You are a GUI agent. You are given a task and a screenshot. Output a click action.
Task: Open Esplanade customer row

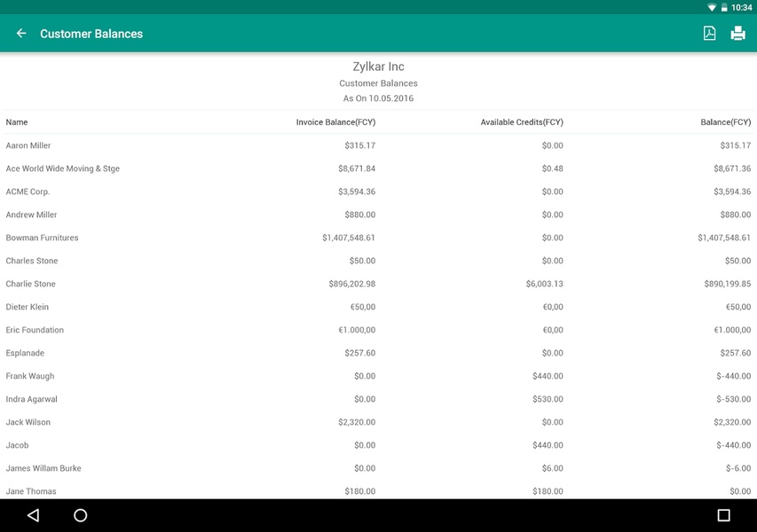(x=378, y=353)
